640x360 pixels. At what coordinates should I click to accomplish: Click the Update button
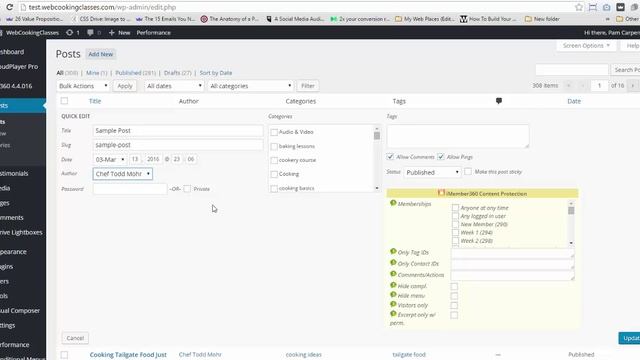[x=630, y=338]
